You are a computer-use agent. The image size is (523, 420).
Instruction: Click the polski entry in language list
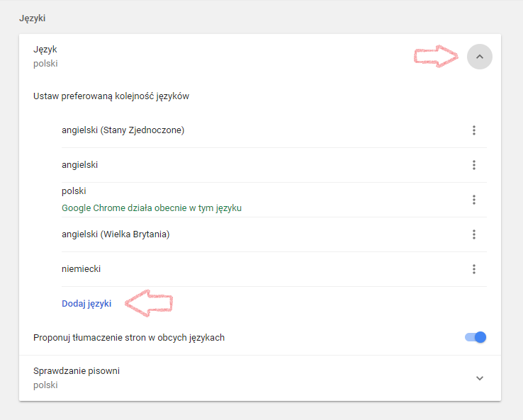click(x=74, y=191)
